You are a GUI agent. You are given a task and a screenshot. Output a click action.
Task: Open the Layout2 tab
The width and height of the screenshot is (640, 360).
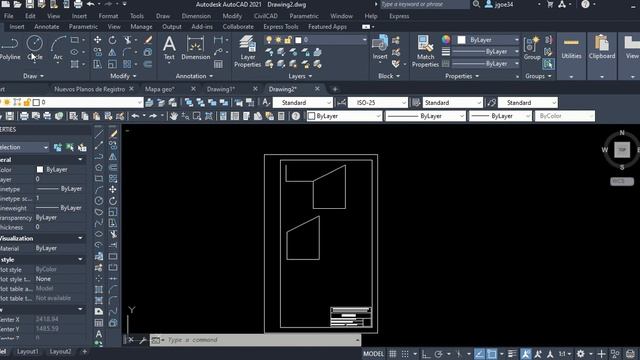tap(60, 351)
